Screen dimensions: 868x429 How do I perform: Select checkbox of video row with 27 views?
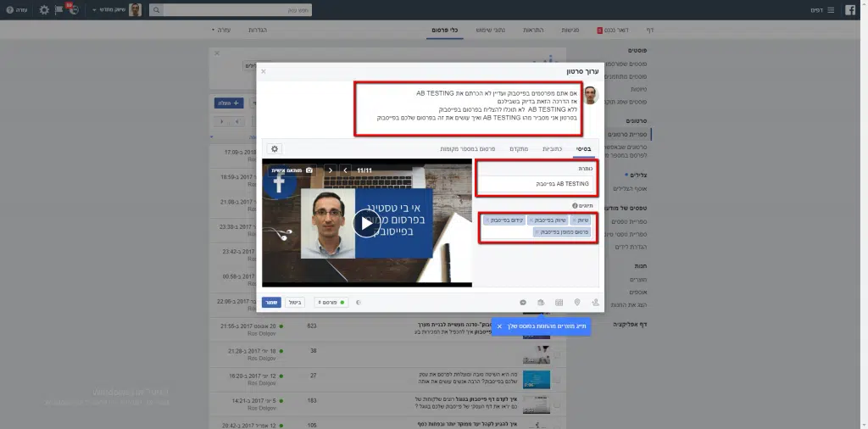tap(557, 380)
